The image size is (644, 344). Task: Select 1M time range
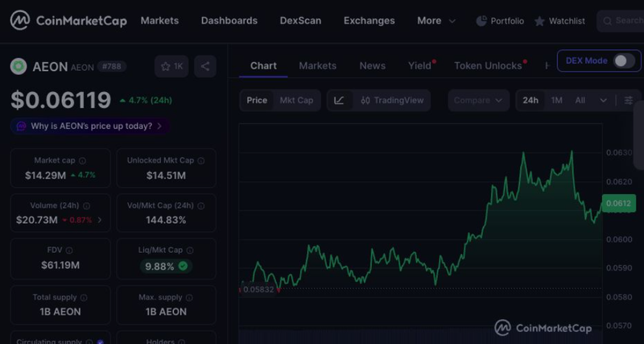[556, 100]
